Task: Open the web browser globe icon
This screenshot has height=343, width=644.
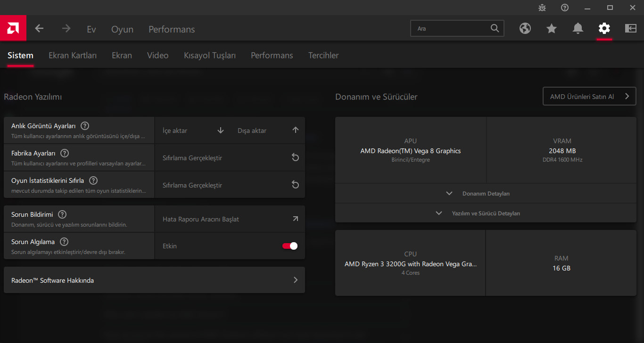Action: click(x=525, y=29)
